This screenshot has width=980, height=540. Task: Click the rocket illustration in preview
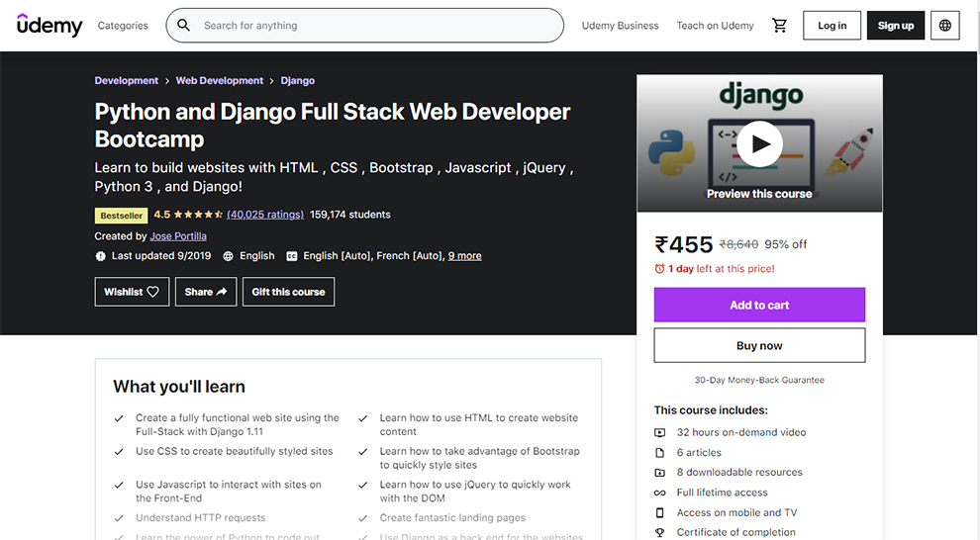[x=850, y=151]
